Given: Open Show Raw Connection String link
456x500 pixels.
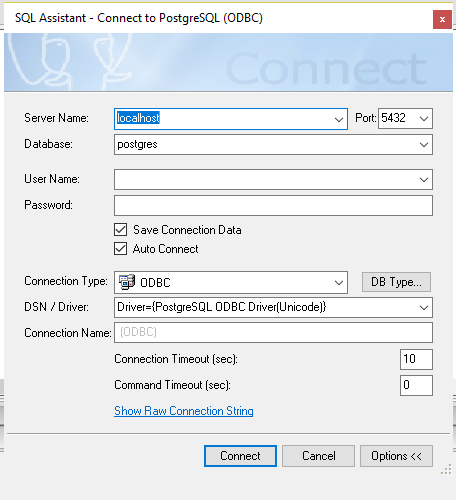Looking at the screenshot, I should (184, 411).
